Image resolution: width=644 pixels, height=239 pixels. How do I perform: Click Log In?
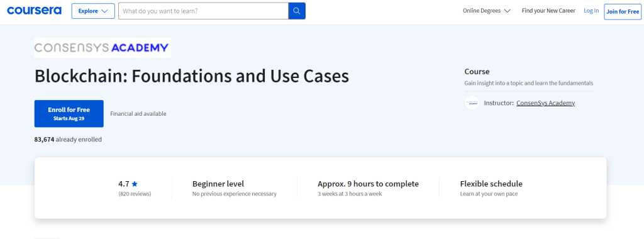click(591, 11)
